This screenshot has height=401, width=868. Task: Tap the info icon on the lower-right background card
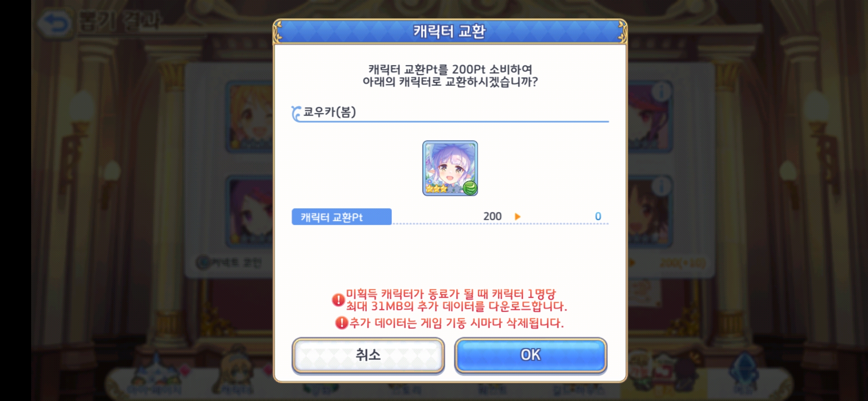661,187
